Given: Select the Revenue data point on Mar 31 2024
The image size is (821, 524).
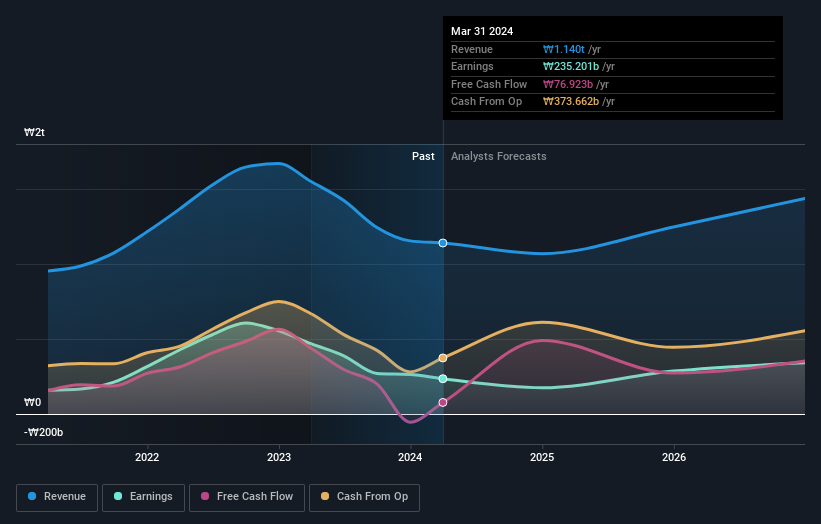Looking at the screenshot, I should pyautogui.click(x=443, y=243).
